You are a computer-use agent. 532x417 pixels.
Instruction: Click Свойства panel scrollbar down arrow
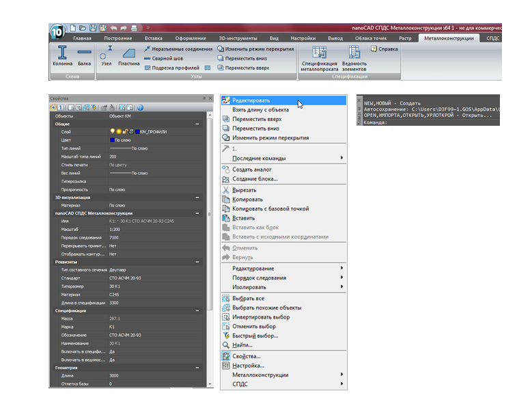tap(210, 384)
